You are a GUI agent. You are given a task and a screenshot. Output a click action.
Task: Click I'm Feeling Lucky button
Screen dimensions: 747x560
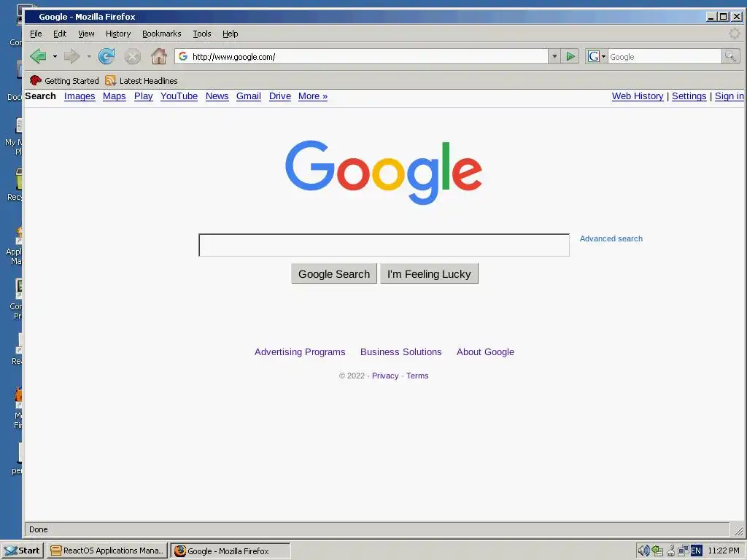pos(429,274)
